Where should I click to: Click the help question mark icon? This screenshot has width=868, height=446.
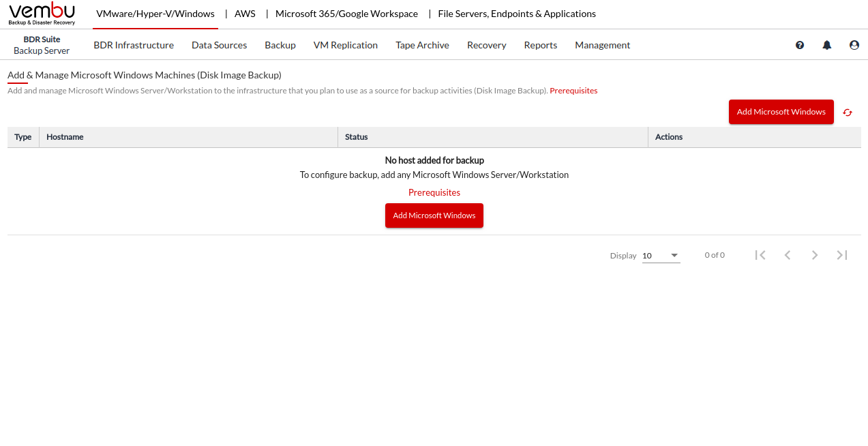click(x=800, y=45)
